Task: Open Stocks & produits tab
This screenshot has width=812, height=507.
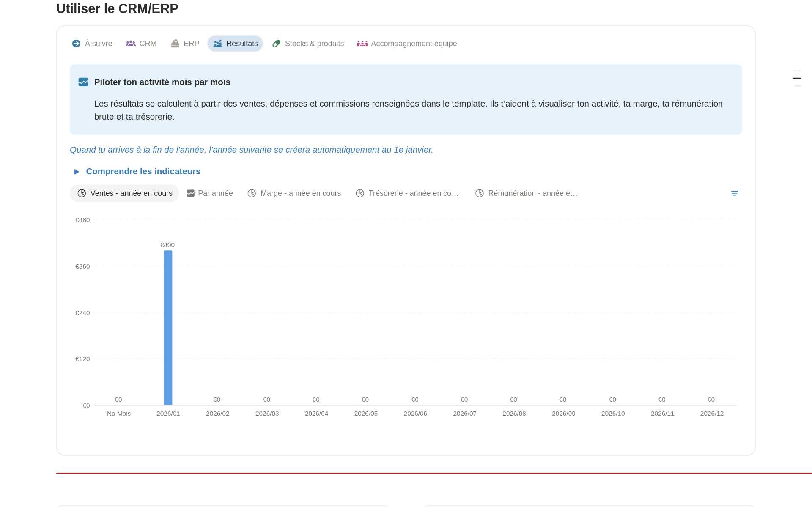Action: [x=308, y=44]
